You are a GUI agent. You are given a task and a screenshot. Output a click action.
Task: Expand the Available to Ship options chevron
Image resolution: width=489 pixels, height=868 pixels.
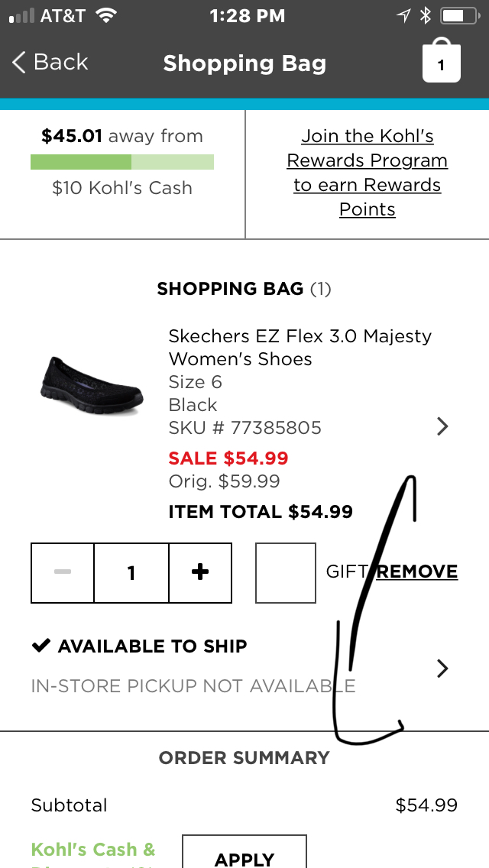(x=442, y=669)
